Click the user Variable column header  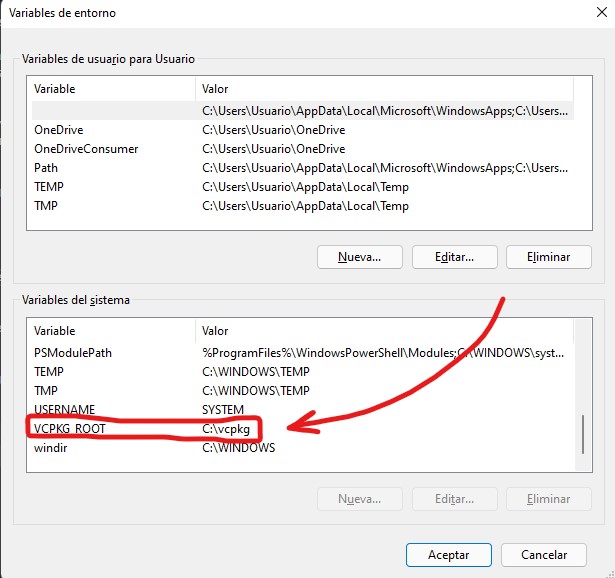tap(114, 89)
